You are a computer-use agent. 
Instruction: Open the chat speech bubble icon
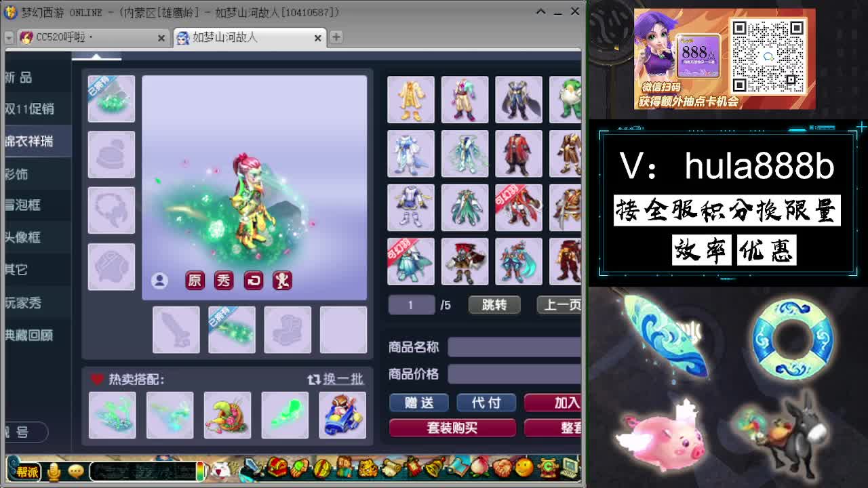click(76, 470)
